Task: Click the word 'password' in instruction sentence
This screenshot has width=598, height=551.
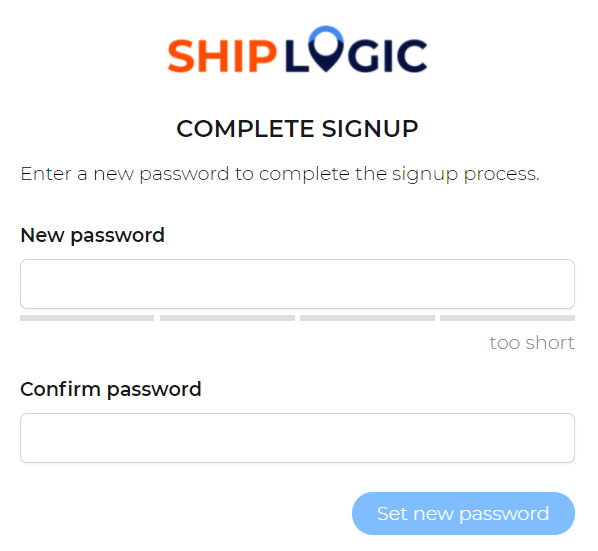Action: click(184, 175)
